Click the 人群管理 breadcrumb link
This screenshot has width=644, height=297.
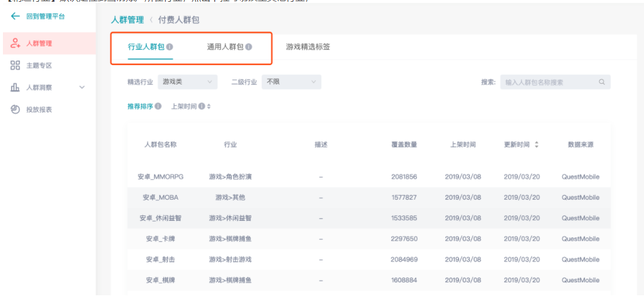pos(127,20)
